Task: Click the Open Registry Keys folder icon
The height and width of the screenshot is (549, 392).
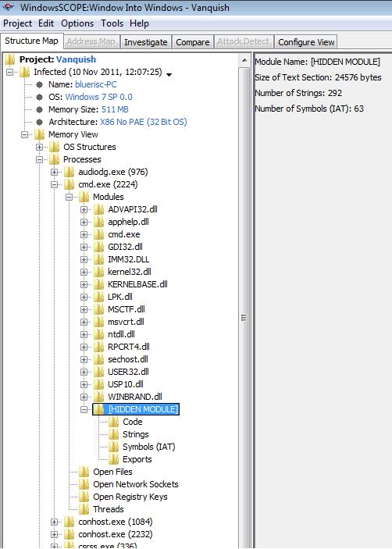Action: (84, 497)
